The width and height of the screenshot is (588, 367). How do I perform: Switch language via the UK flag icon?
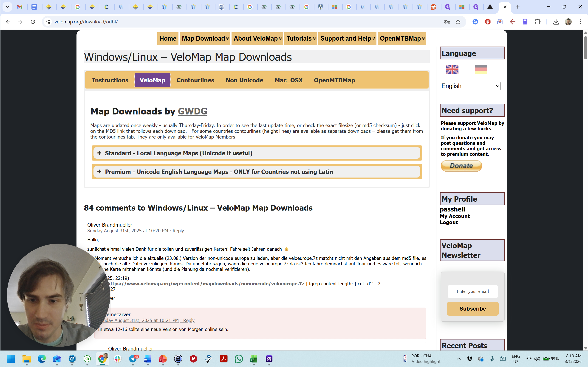(x=452, y=70)
